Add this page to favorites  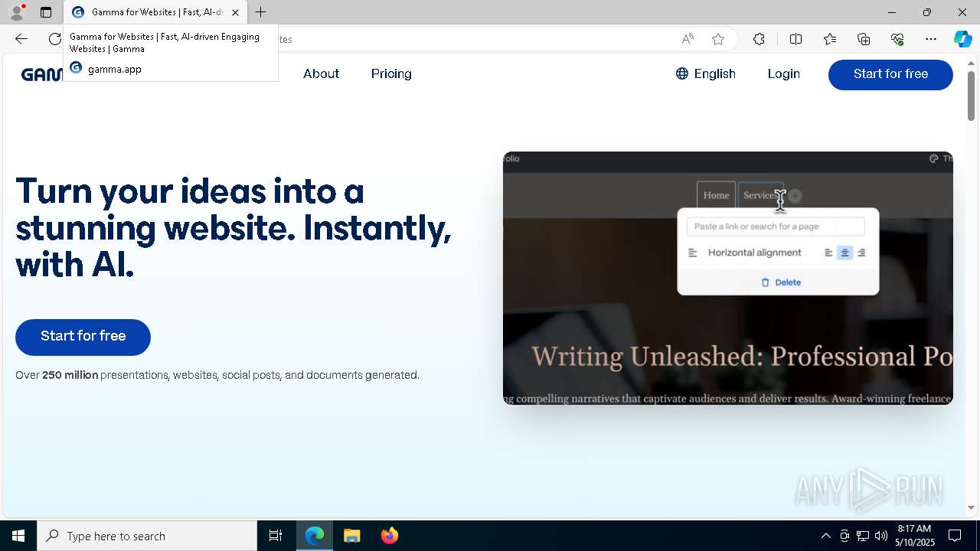(x=718, y=39)
